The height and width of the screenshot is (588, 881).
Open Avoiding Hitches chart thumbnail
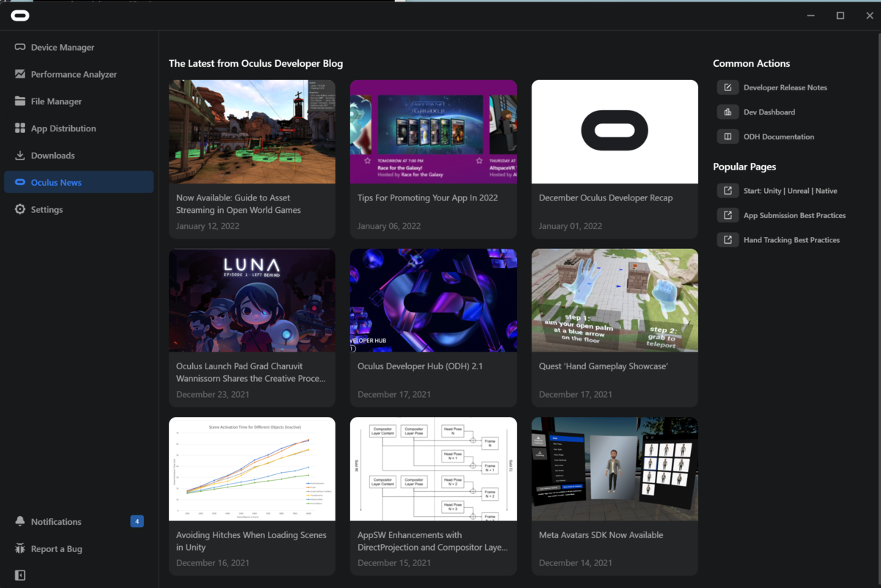tap(252, 469)
